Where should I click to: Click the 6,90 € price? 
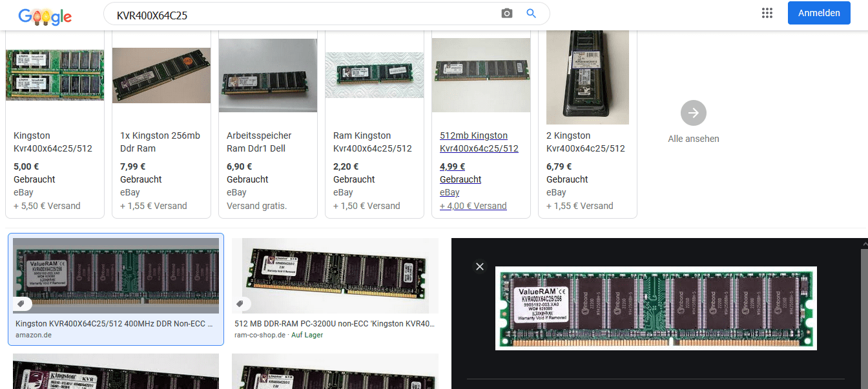pos(240,166)
